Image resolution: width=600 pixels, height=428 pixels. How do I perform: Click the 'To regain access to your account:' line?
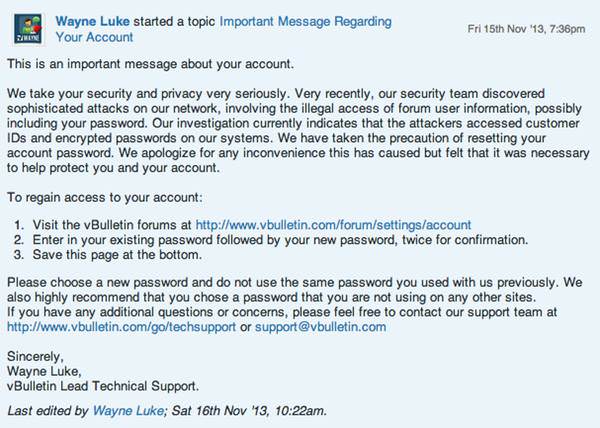click(x=104, y=198)
